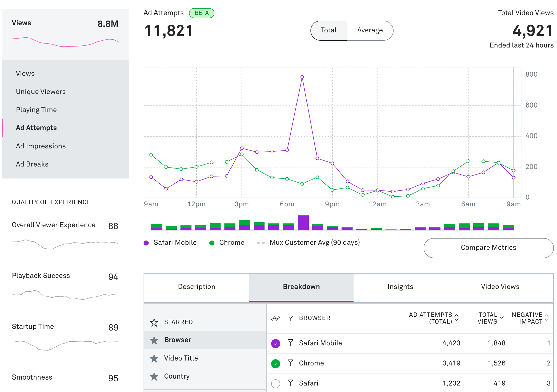Click the filter icon beside Safari Mobile
Image resolution: width=557 pixels, height=392 pixels.
tap(290, 343)
